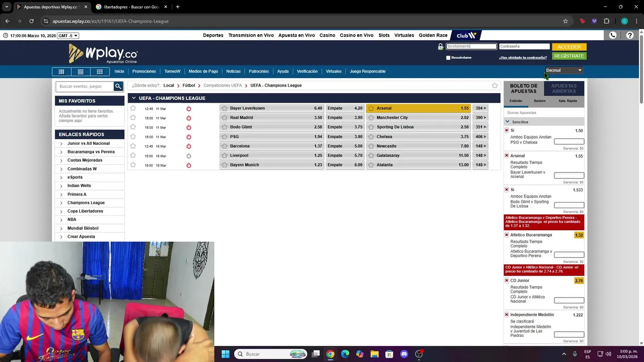Open Golden Race in the top menu
Screen dimensions: 644x362
tap(433, 35)
